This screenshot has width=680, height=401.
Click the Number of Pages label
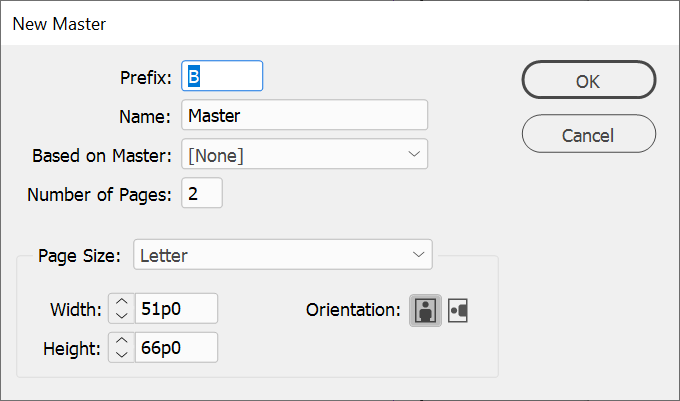100,194
